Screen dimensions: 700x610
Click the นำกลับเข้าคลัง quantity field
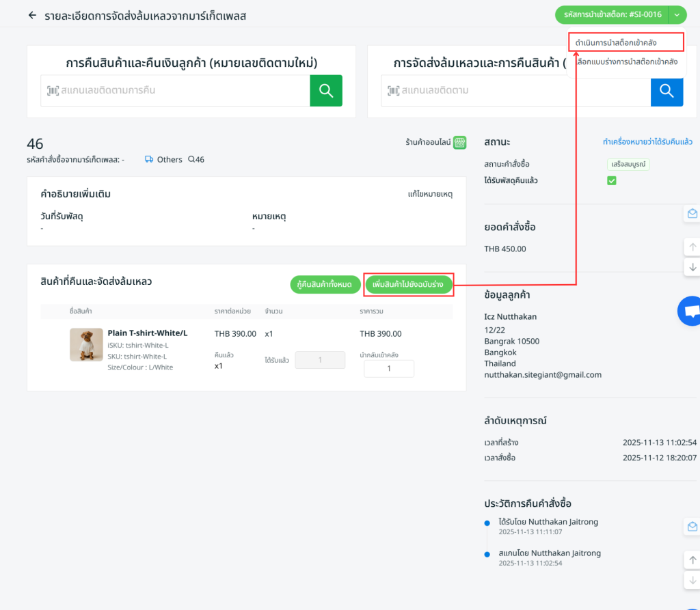389,368
